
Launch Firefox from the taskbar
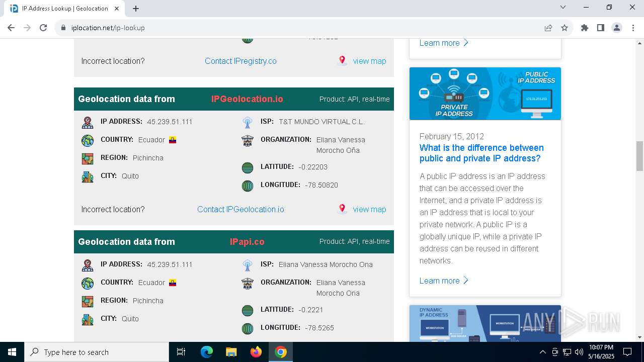click(256, 352)
